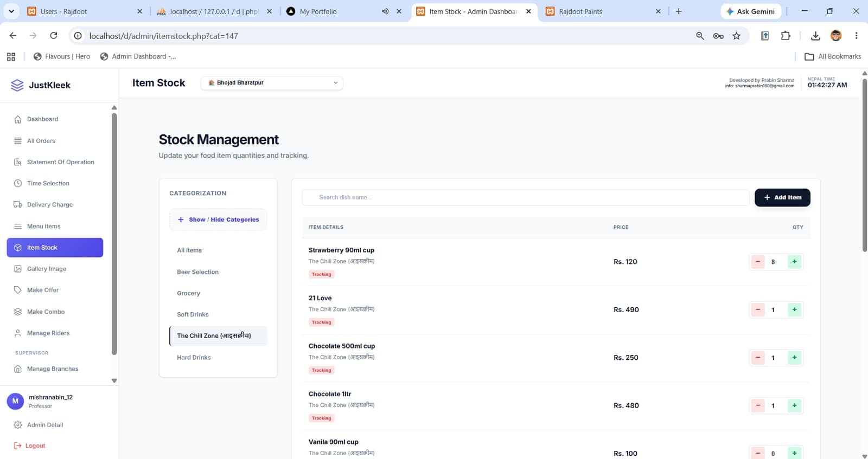
Task: Open Menu Items in sidebar
Action: pos(55,226)
